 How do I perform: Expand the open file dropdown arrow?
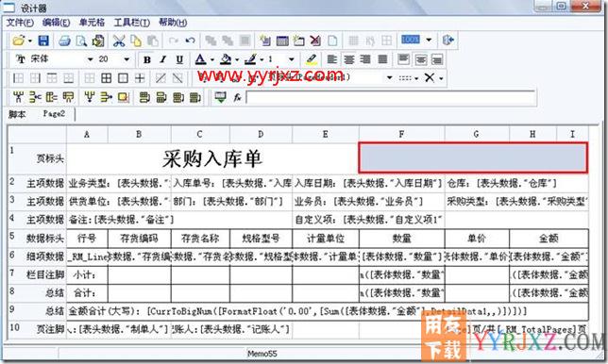(30, 41)
